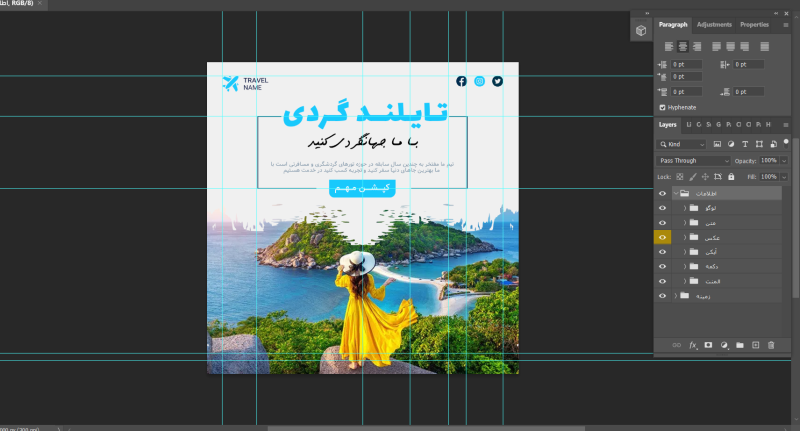Open the layer Kind filter dropdown

pyautogui.click(x=681, y=144)
